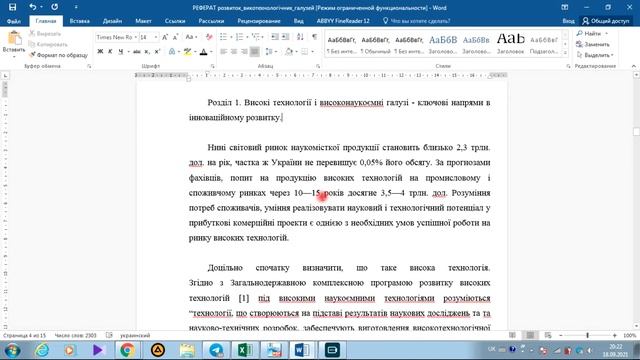Open the numbered list dropdown arrow

click(247, 37)
